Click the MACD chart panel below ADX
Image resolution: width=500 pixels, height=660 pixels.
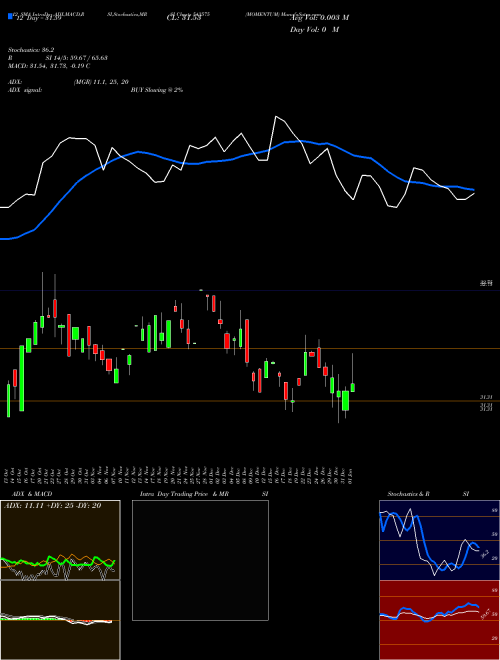pyautogui.click(x=60, y=620)
